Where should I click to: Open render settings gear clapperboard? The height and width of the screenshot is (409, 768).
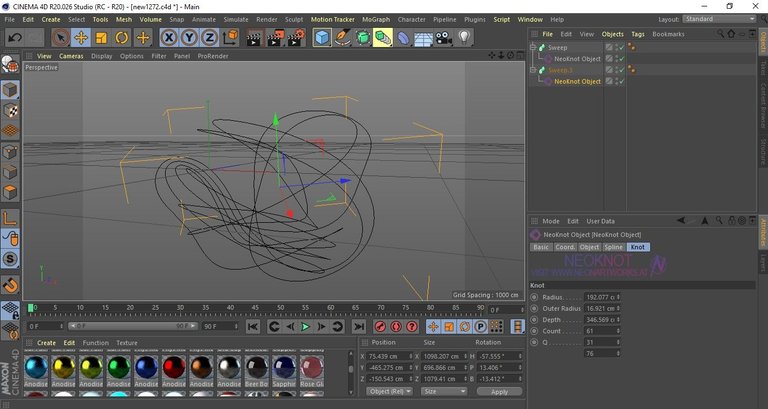click(296, 38)
